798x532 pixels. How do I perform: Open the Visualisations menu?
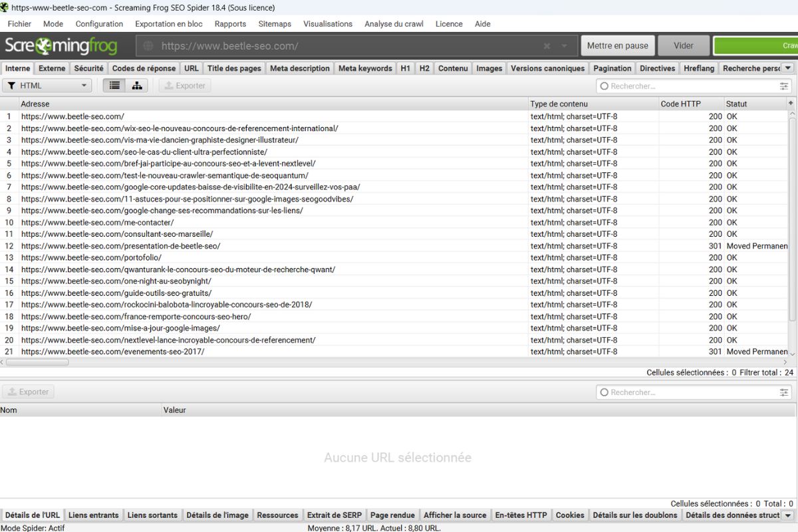tap(328, 24)
